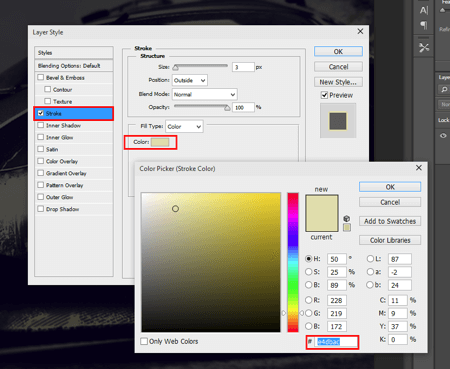Enable the Satin checkbox
This screenshot has width=450, height=369.
41,149
